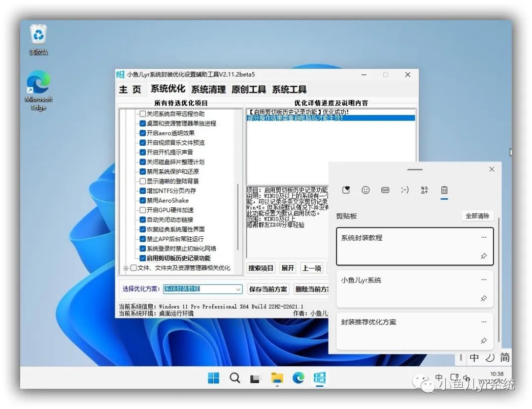Open the emoji smiley tab
The image size is (532, 409).
click(x=366, y=190)
